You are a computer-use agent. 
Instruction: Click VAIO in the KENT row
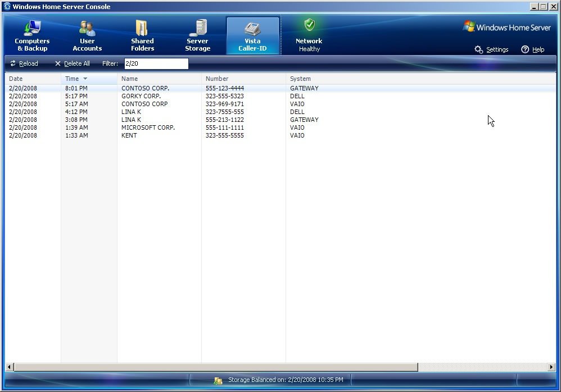(297, 135)
